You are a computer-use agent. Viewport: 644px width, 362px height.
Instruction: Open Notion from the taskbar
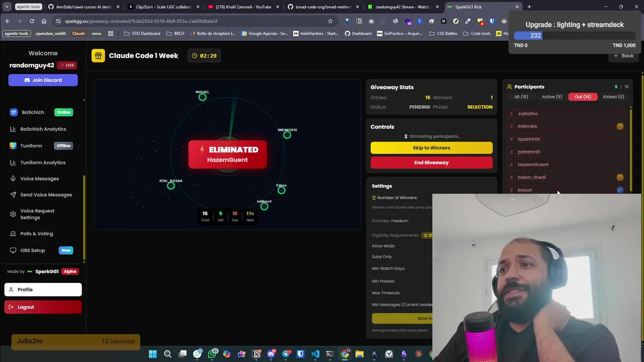click(256, 354)
